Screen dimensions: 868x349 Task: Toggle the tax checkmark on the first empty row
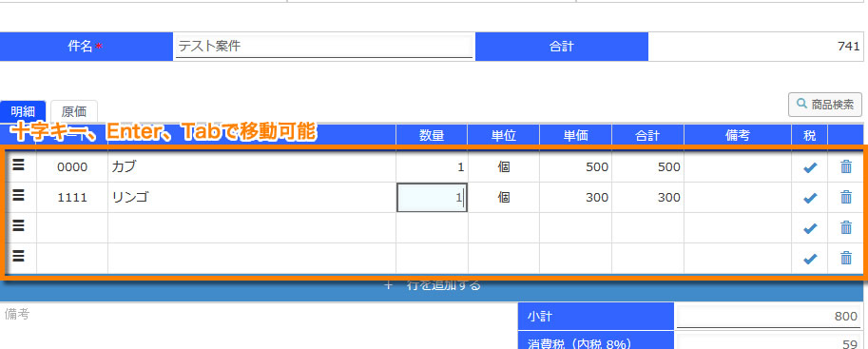point(810,228)
